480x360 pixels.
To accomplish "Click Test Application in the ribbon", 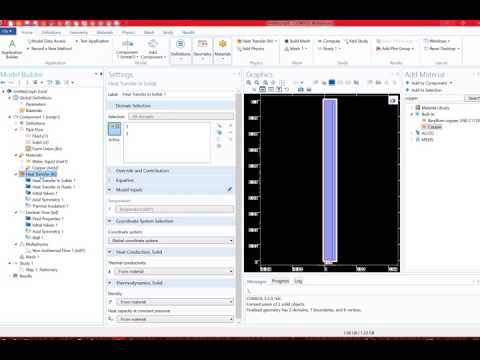I will (x=92, y=41).
